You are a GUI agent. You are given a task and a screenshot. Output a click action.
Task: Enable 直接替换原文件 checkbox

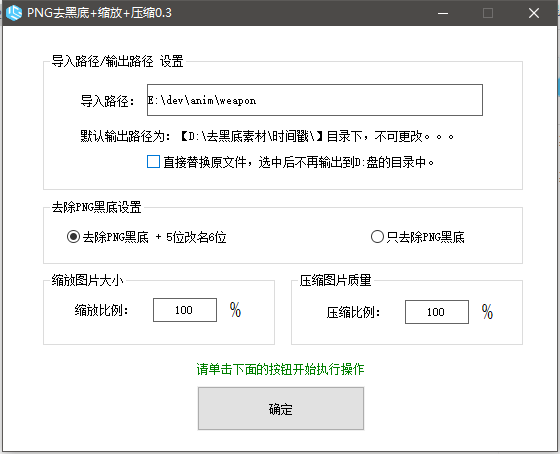point(153,161)
